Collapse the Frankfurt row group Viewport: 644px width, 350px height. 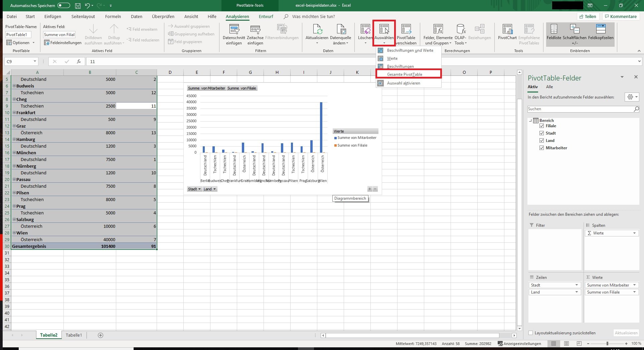(14, 113)
